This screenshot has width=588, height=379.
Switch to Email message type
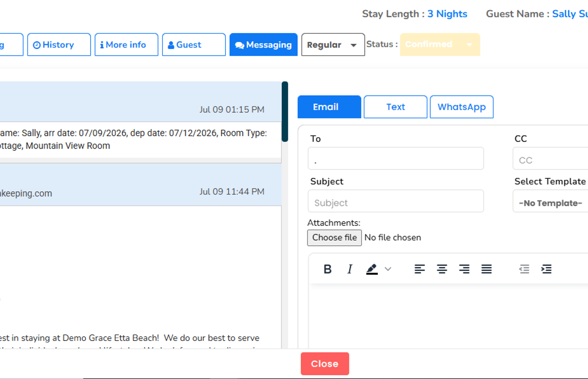329,107
